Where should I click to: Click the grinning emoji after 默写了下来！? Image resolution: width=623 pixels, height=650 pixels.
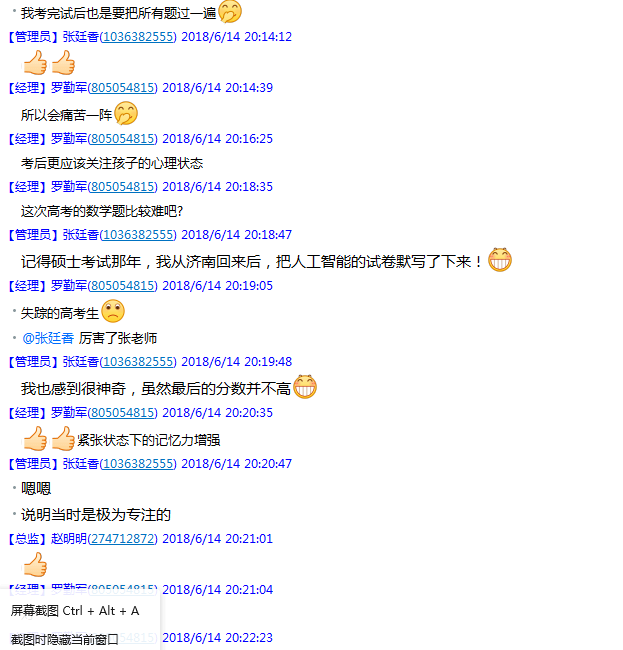coord(500,260)
